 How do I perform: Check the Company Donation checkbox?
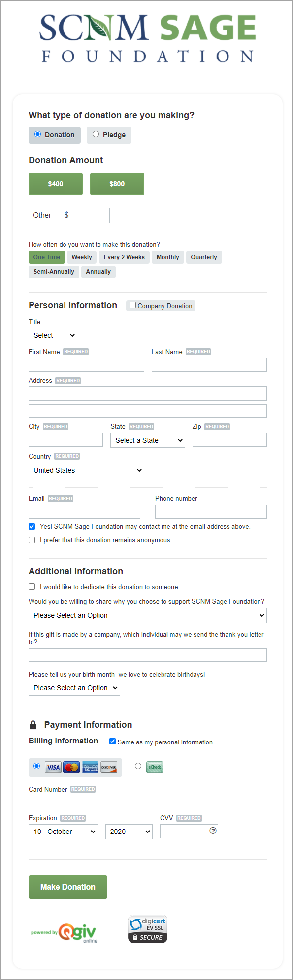point(132,305)
